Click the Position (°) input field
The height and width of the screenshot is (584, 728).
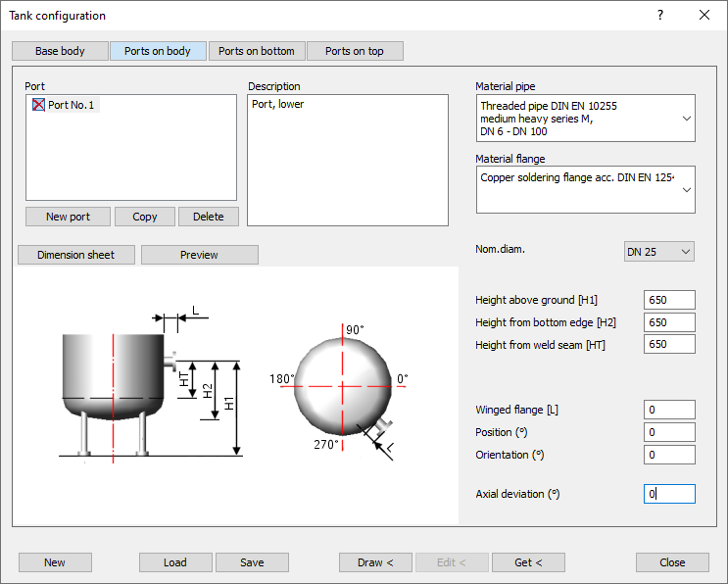(669, 432)
